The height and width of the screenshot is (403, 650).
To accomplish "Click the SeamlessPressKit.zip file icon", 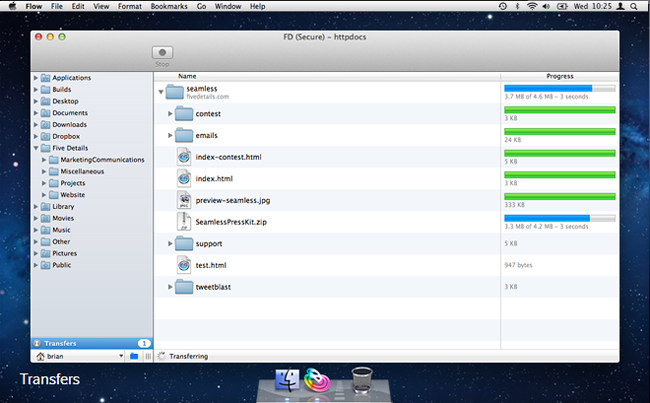I will [184, 222].
